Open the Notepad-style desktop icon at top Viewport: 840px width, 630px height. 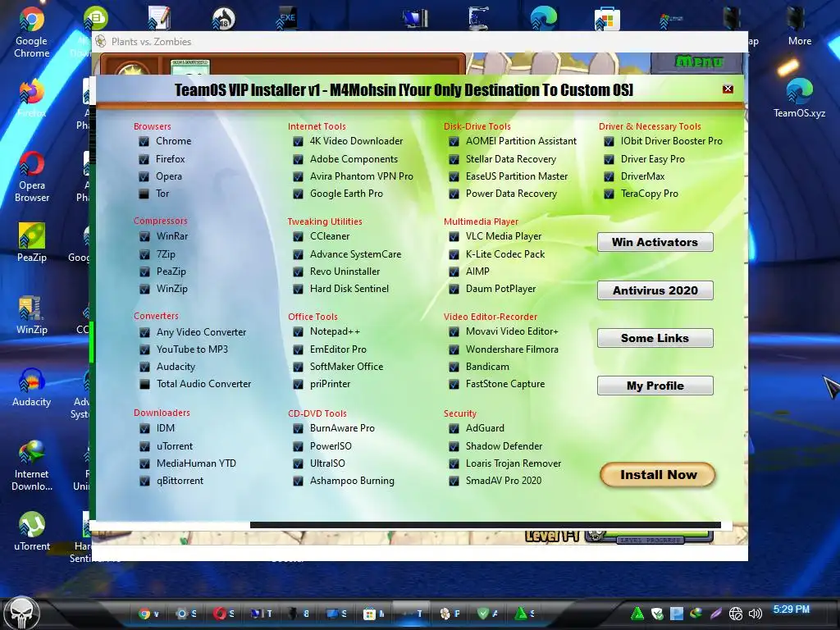pos(160,18)
